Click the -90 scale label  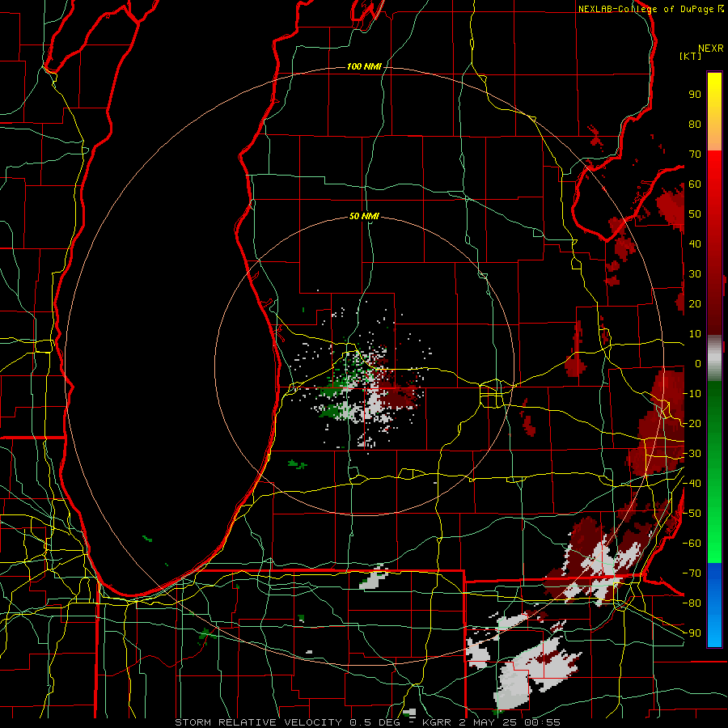(x=692, y=633)
